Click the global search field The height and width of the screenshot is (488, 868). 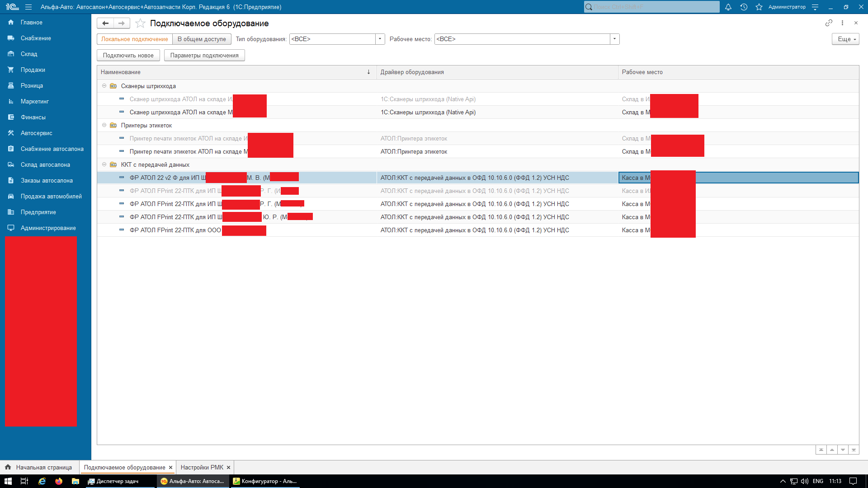pyautogui.click(x=651, y=7)
